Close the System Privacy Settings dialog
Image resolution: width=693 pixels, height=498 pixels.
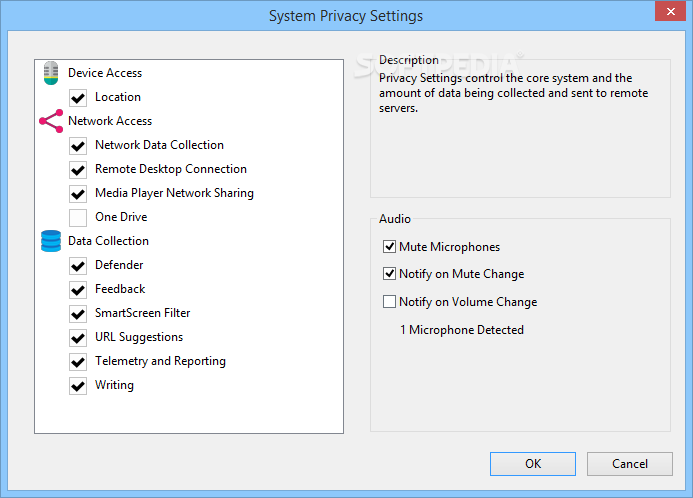(670, 11)
